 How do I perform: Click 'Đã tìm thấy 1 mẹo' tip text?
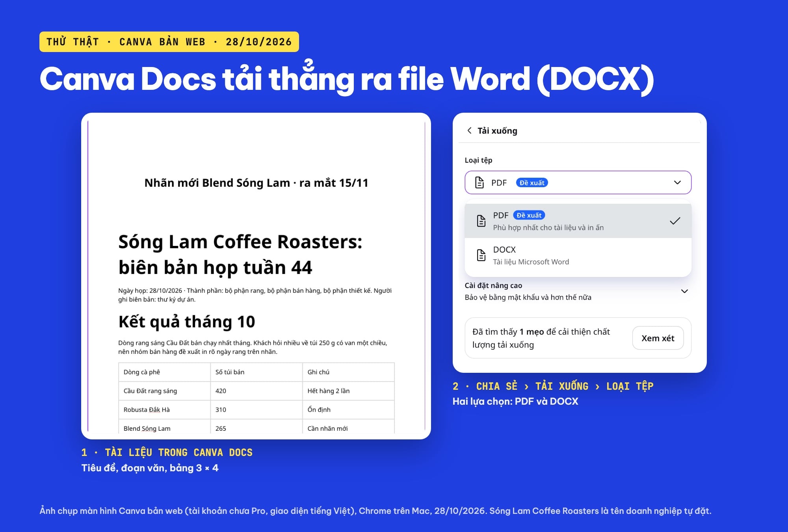click(x=541, y=338)
